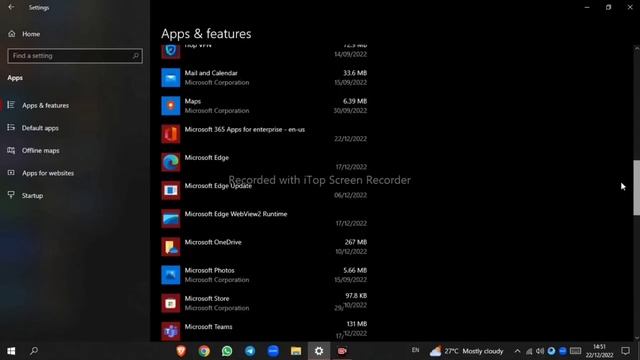
Task: Open the iTop Screen Recorder taskbar icon
Action: point(342,351)
